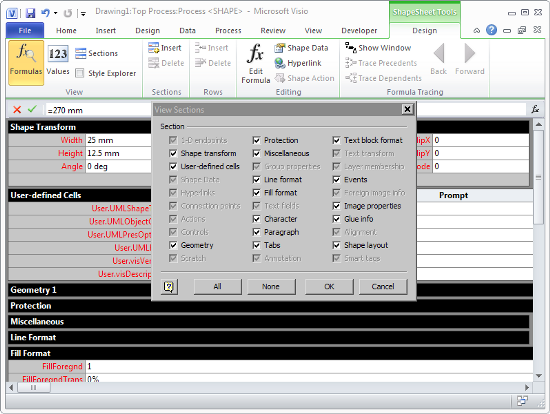Uncheck Shape transform checkbox
550x414 pixels.
coord(173,153)
